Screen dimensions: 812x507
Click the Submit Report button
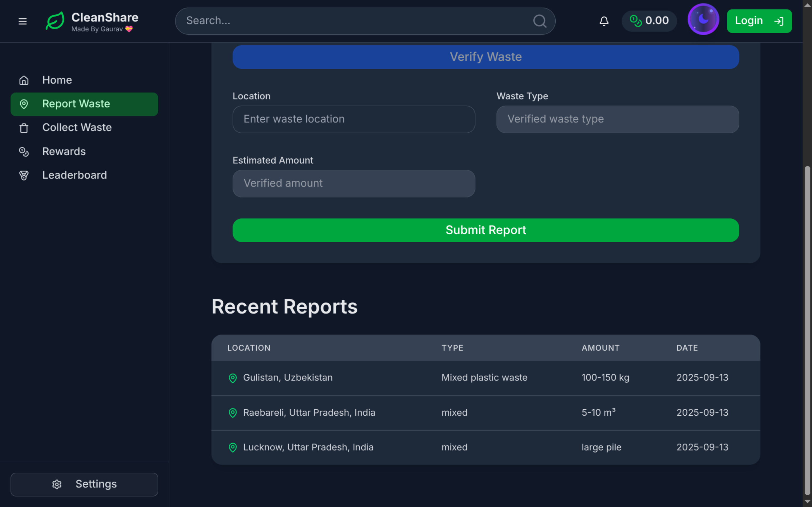coord(486,230)
